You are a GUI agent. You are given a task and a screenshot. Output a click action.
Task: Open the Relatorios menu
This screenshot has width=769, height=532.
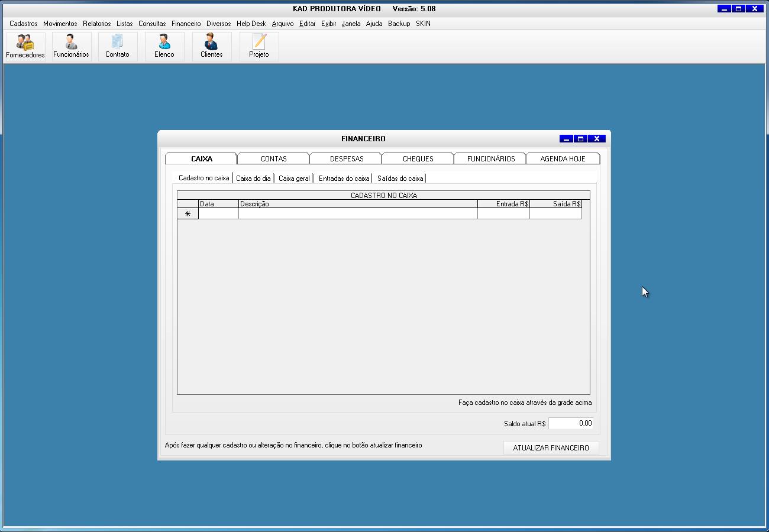(x=97, y=24)
